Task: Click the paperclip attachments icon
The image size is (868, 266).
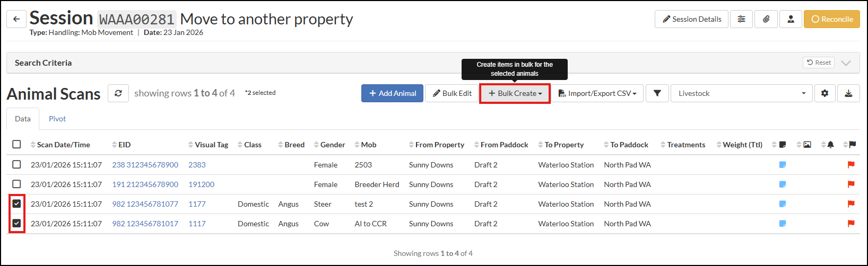Action: 766,19
